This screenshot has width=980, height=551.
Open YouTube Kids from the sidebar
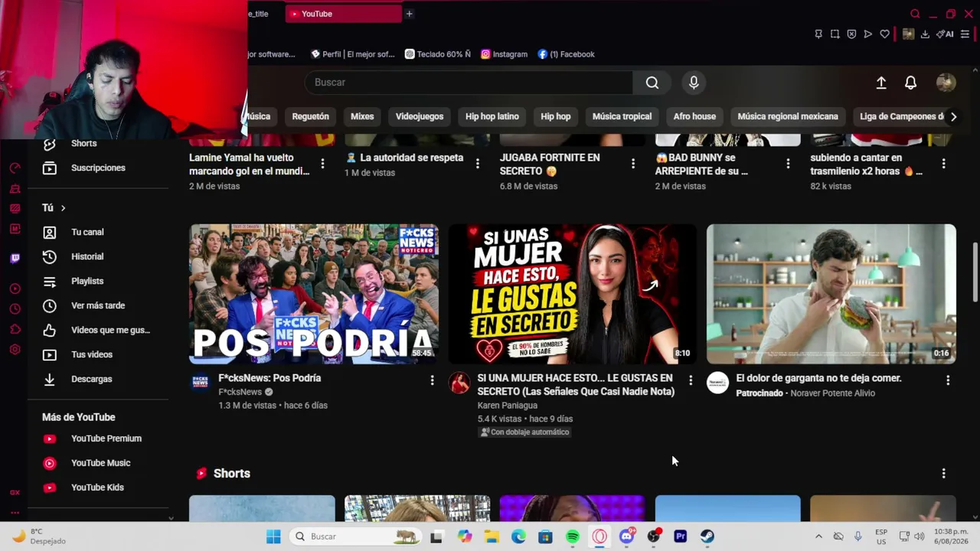[98, 487]
